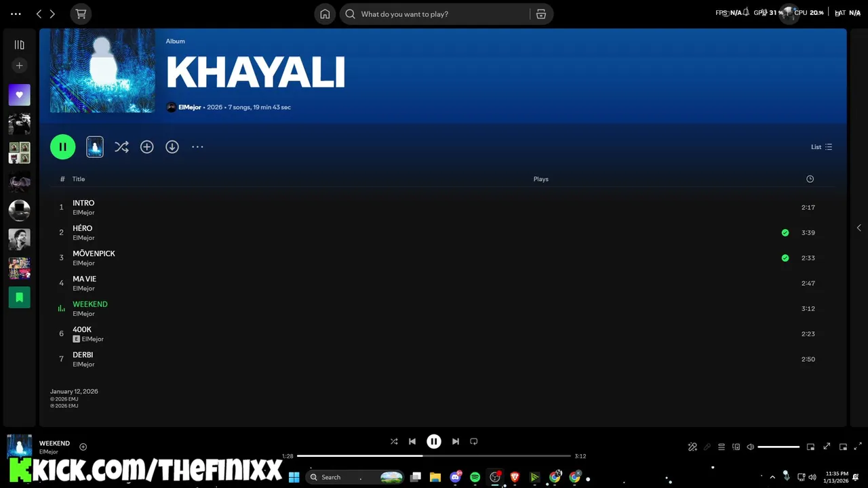The image size is (868, 488).
Task: Toggle saved checkmark on HÉRO
Action: tap(785, 232)
